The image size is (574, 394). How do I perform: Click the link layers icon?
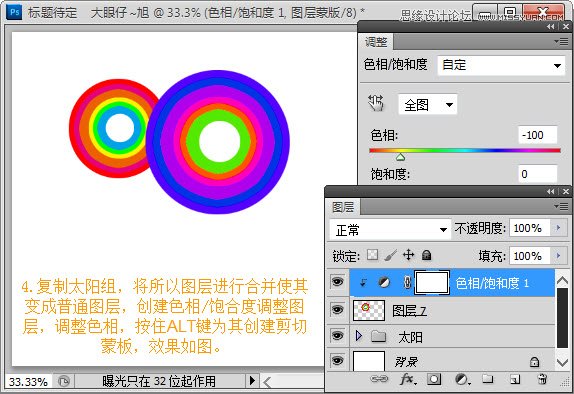379,379
